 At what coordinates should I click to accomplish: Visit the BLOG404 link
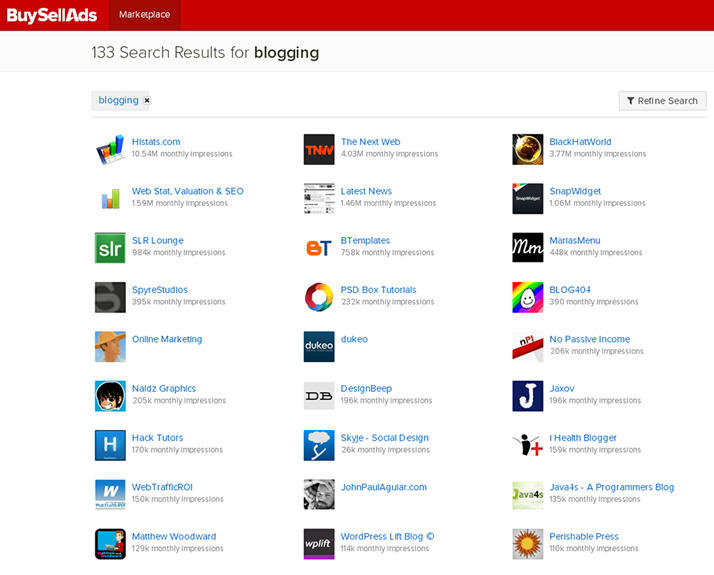(x=570, y=290)
